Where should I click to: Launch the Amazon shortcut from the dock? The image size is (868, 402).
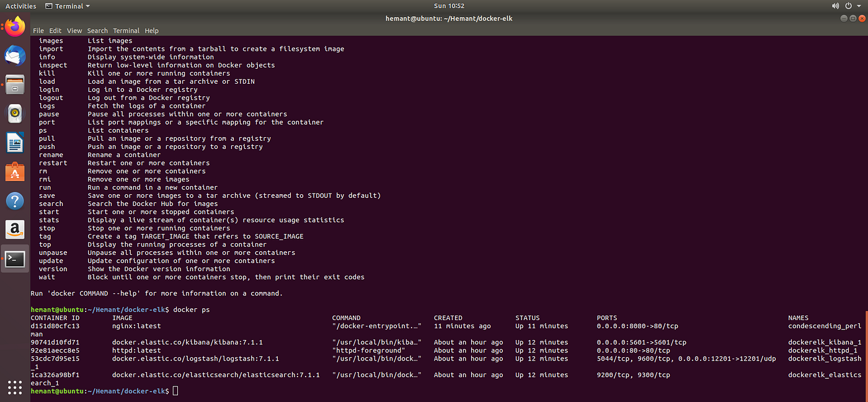(x=14, y=229)
